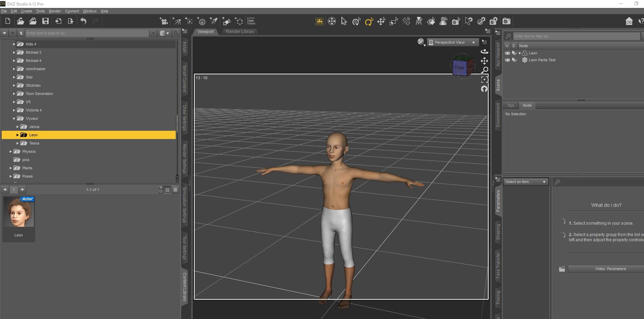
Task: Expand the Physics folder
Action: pos(11,151)
